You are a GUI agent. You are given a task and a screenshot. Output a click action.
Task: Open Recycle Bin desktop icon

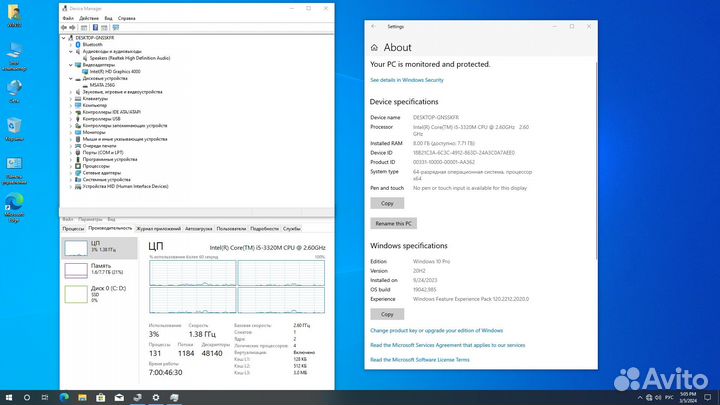click(14, 129)
